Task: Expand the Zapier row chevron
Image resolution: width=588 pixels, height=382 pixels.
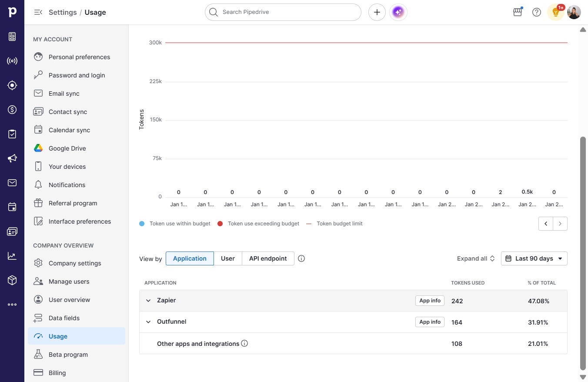Action: [x=148, y=301]
